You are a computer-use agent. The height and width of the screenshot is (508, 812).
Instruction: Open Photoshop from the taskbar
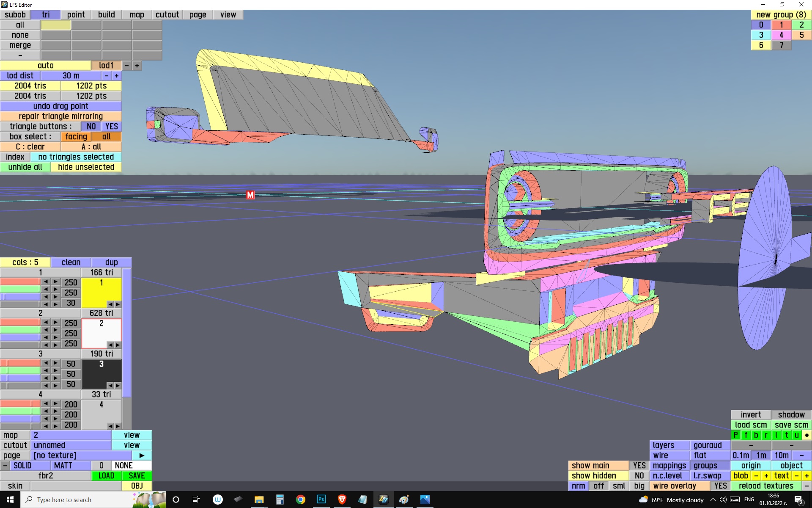coord(321,500)
